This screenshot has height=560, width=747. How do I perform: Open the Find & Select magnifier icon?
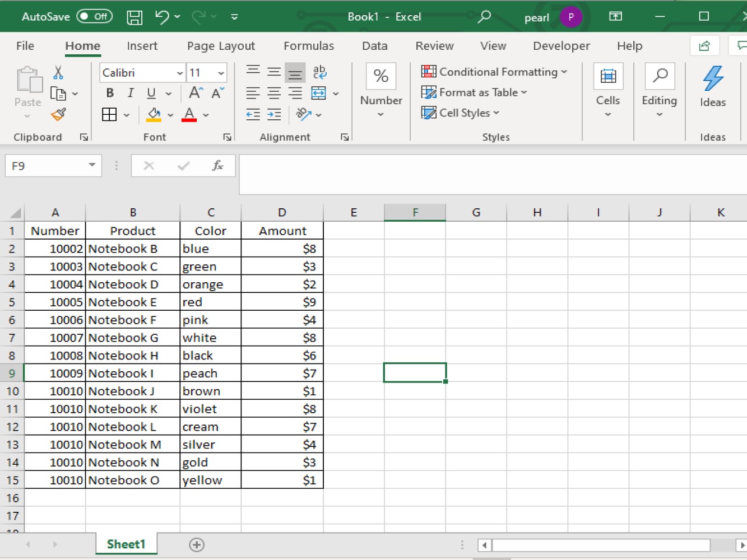pos(660,74)
